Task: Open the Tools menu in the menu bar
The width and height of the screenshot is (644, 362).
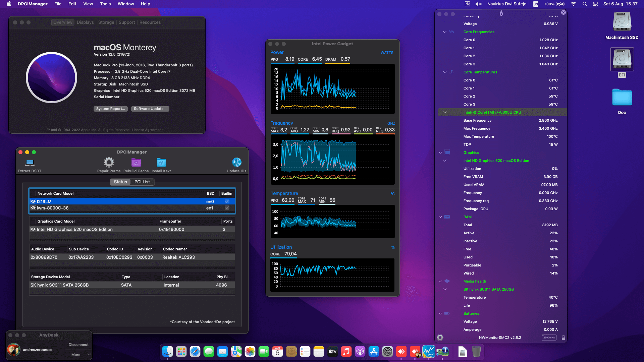Action: click(105, 4)
